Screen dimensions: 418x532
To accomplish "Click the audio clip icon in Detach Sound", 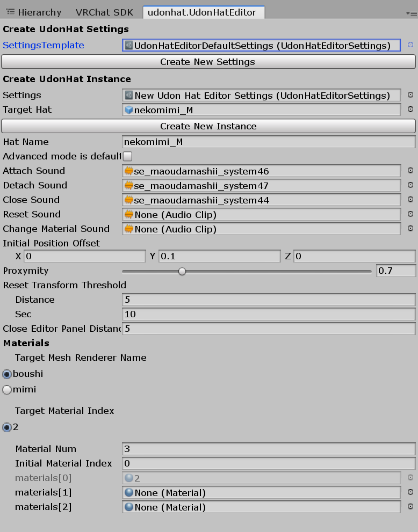I will tap(129, 185).
